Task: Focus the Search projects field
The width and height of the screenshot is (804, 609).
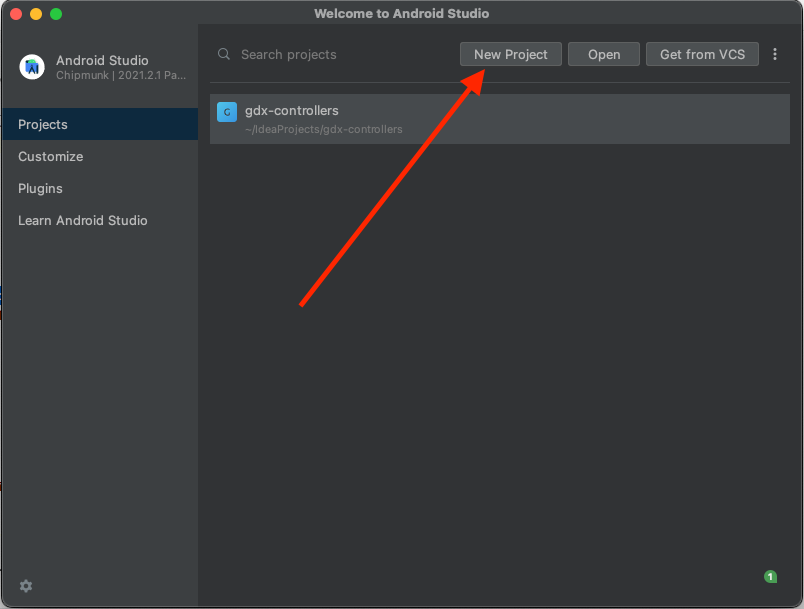Action: click(x=338, y=54)
